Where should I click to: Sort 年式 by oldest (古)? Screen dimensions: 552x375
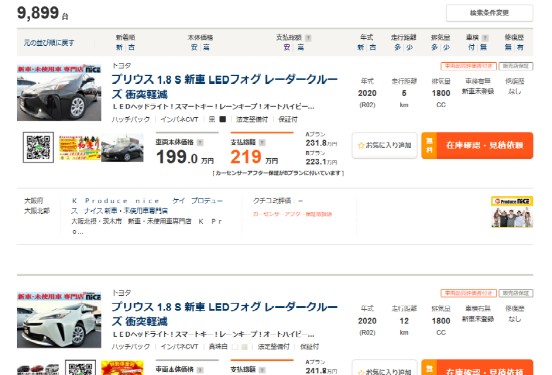tap(373, 47)
